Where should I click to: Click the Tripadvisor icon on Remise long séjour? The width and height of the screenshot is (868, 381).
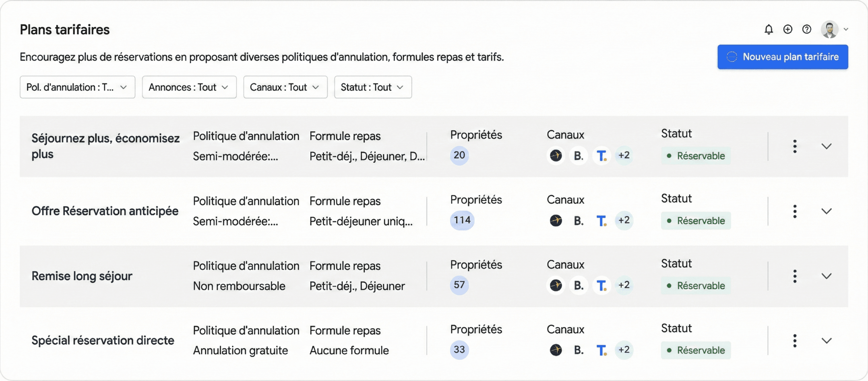pyautogui.click(x=602, y=285)
